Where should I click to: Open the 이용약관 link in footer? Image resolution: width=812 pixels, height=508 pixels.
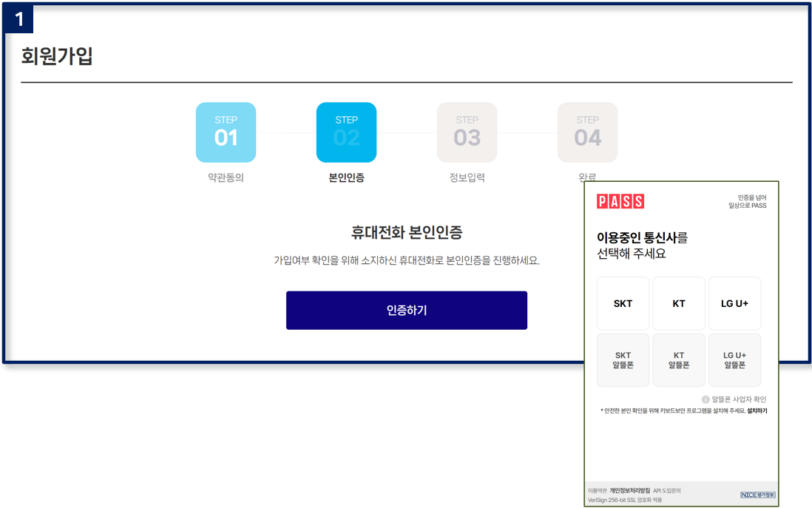[x=597, y=490]
